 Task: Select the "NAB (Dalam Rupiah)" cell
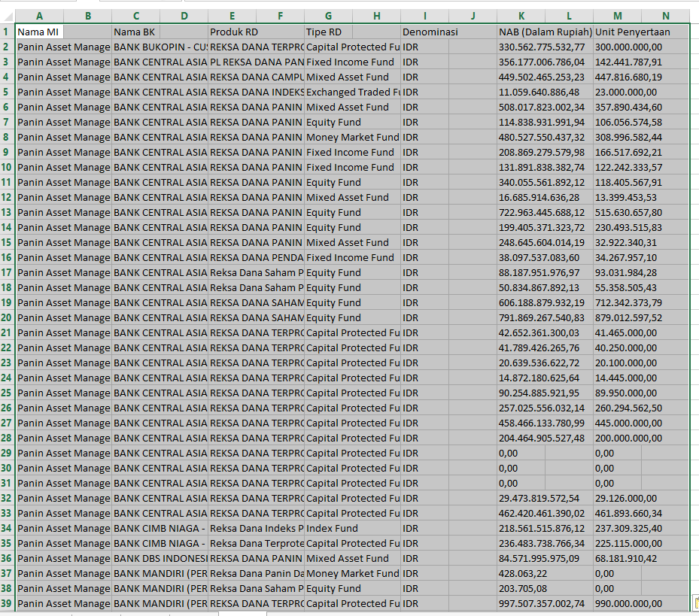pos(545,32)
